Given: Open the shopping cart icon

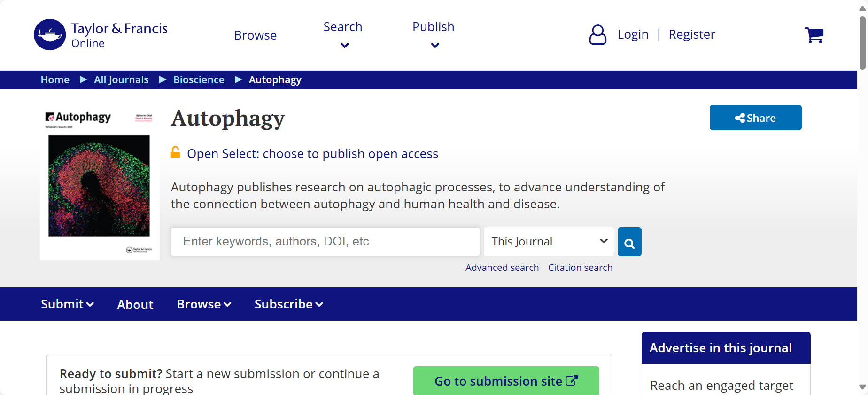Looking at the screenshot, I should 814,35.
